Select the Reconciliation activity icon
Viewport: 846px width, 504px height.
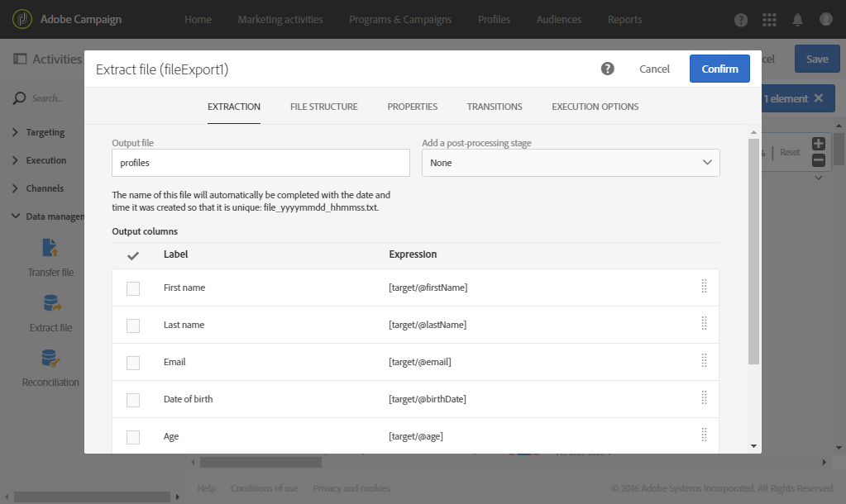(x=50, y=359)
